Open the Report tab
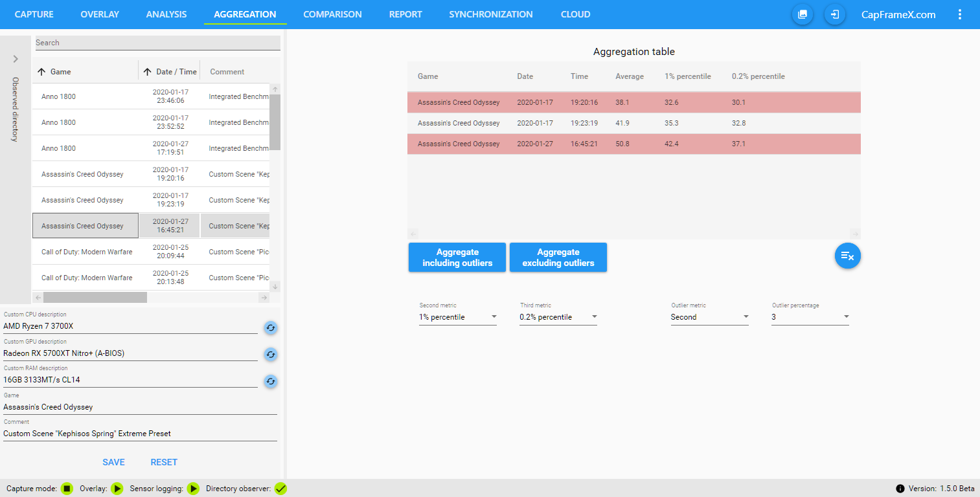 405,14
